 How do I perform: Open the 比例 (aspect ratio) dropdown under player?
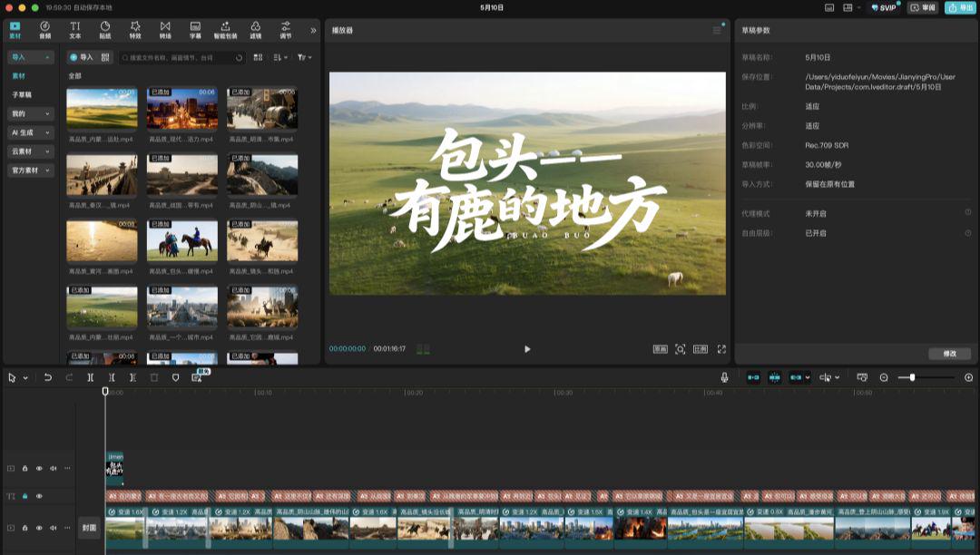pos(701,349)
